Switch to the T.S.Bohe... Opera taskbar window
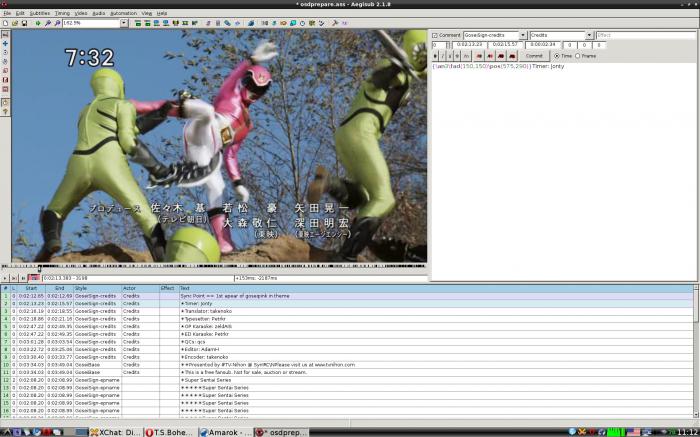 coord(170,432)
